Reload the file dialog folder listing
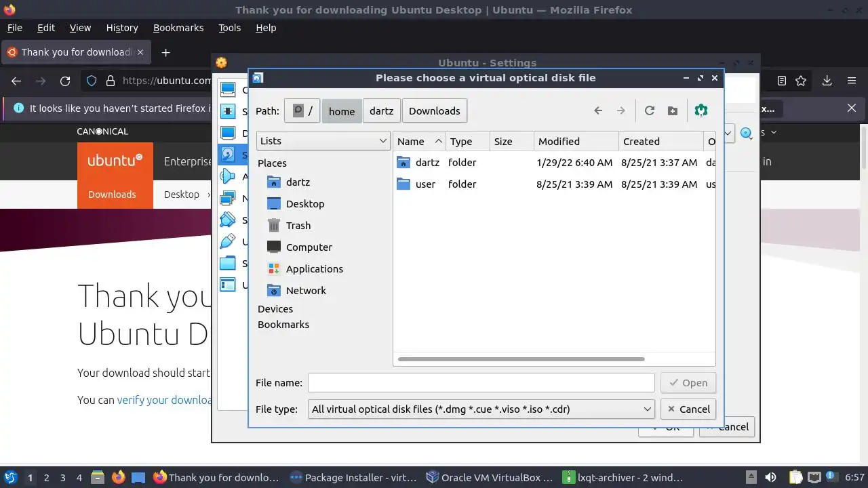Viewport: 868px width, 488px height. (x=649, y=110)
